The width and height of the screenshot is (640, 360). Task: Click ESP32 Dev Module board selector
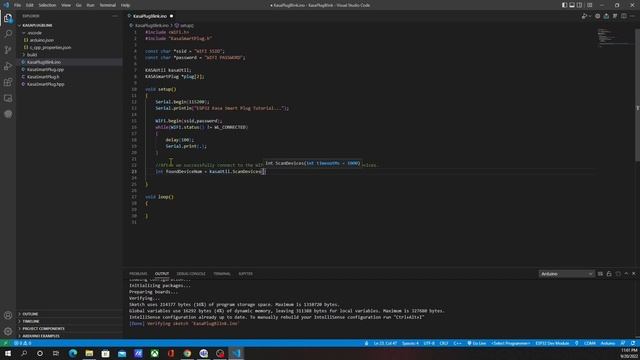pyautogui.click(x=552, y=343)
